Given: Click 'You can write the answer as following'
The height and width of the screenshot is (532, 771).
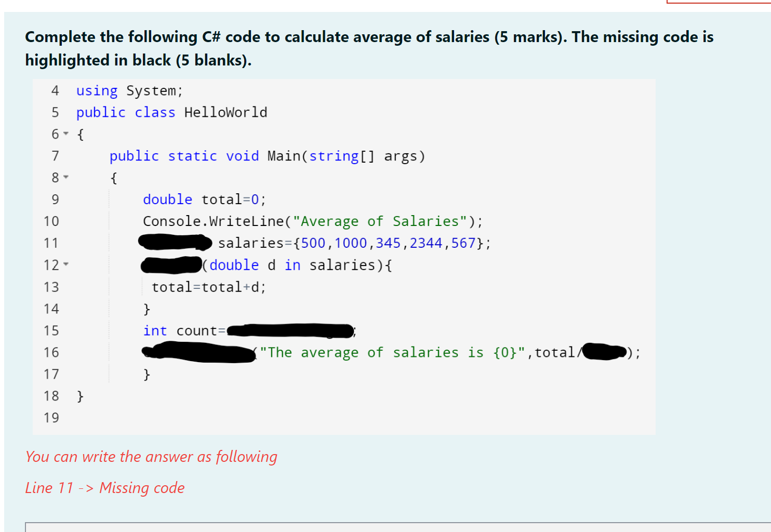Looking at the screenshot, I should pos(151,457).
